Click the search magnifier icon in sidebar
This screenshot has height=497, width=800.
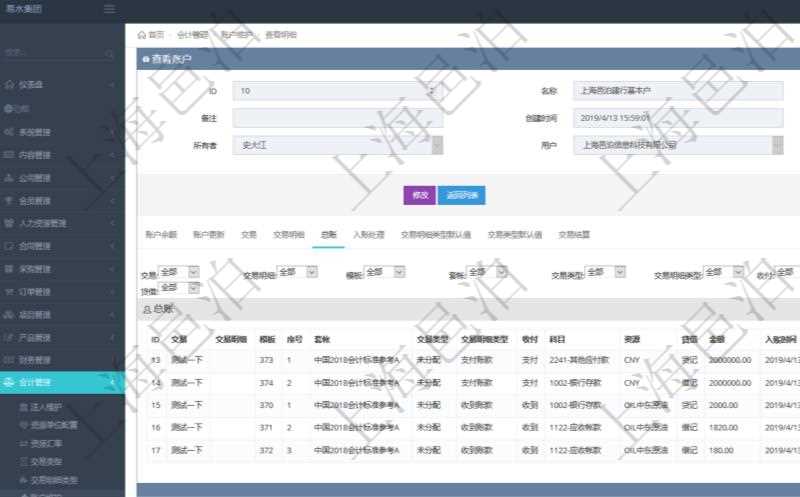[109, 53]
